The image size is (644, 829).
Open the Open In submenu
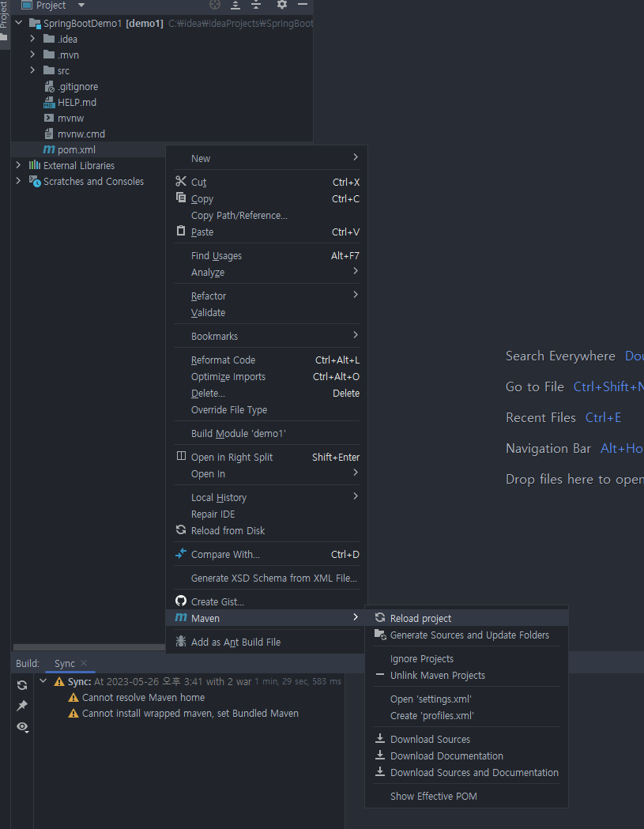pos(267,474)
